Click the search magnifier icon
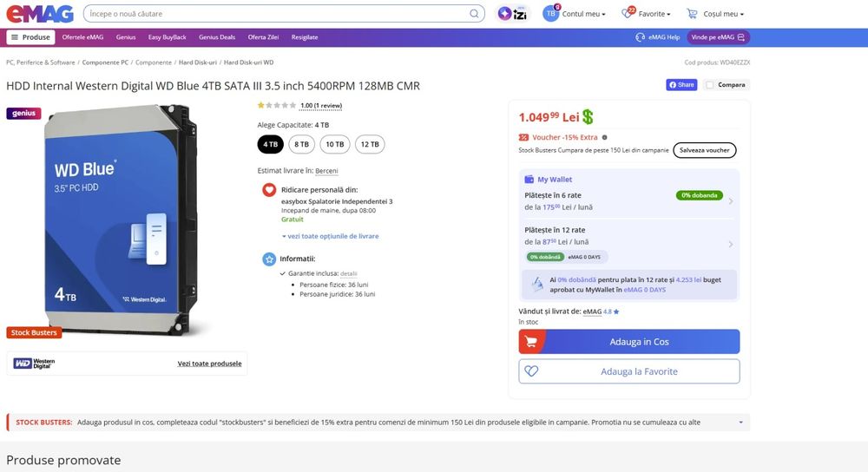This screenshot has height=472, width=868. pyautogui.click(x=475, y=14)
